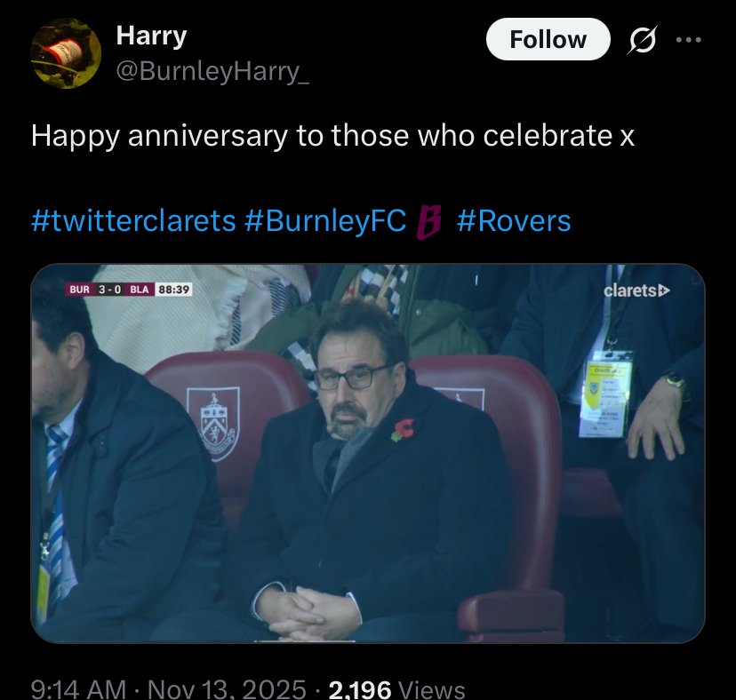
Task: Click the display name Harry
Action: (151, 36)
